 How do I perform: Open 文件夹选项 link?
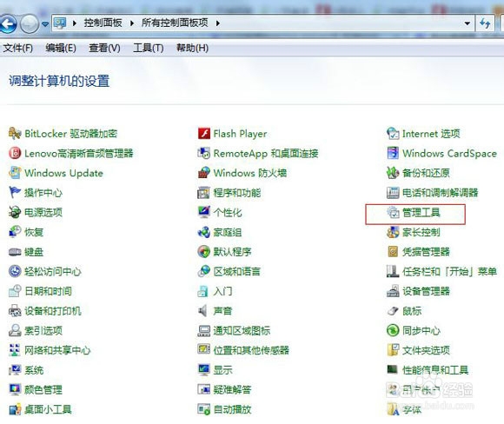(x=426, y=350)
